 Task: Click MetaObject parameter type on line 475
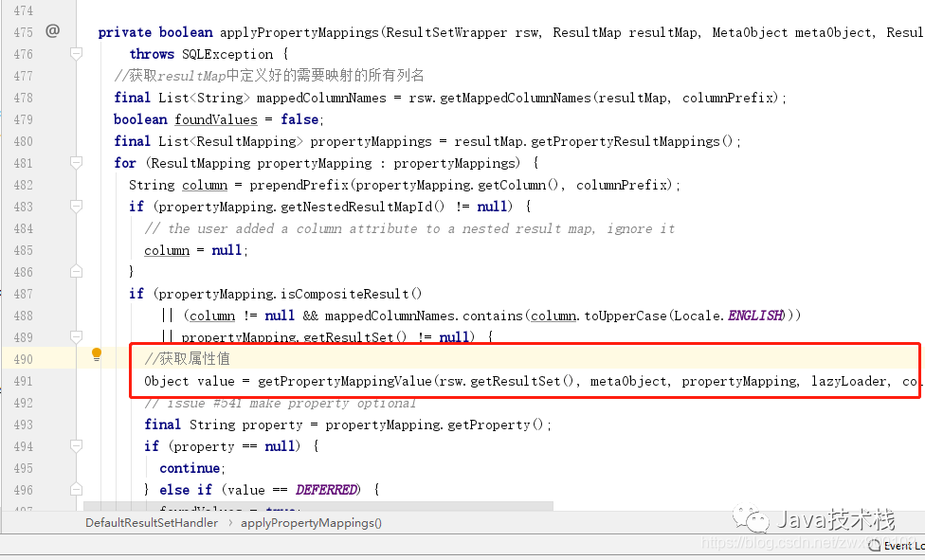point(750,32)
